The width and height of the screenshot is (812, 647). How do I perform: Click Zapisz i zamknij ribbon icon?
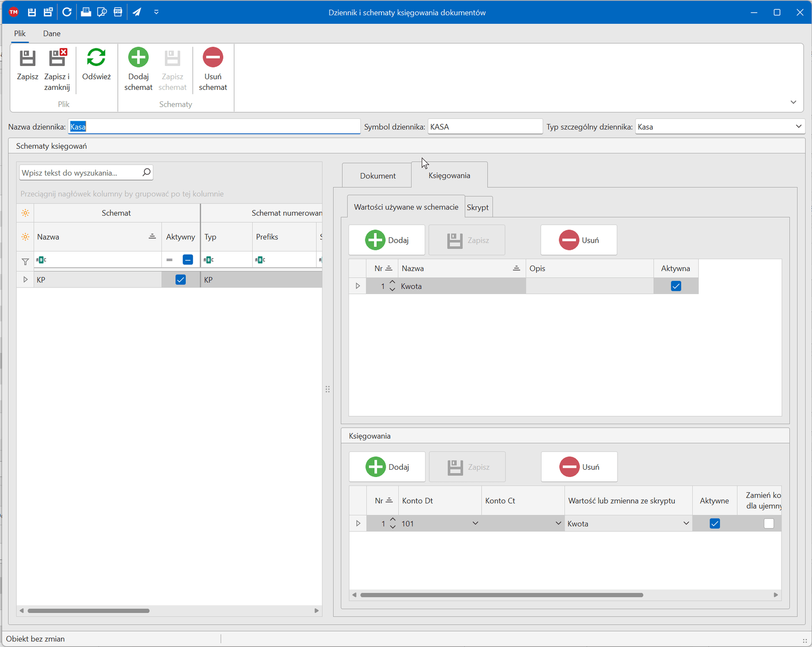[57, 58]
